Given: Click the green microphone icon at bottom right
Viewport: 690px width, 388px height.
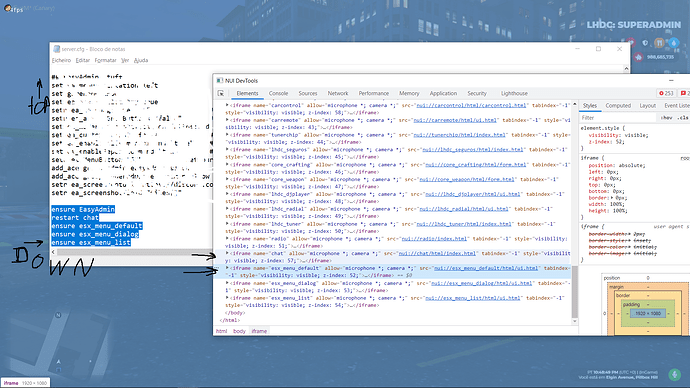Looking at the screenshot, I should [675, 374].
